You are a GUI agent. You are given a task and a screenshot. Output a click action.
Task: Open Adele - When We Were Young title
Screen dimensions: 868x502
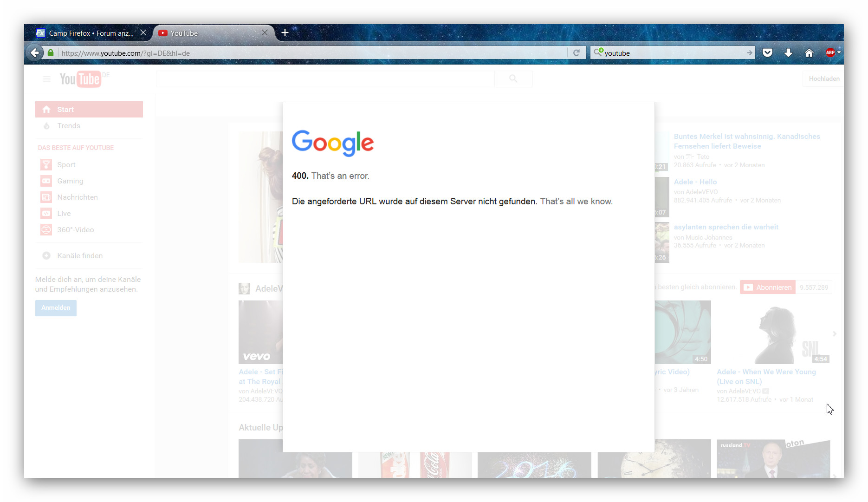pyautogui.click(x=766, y=377)
